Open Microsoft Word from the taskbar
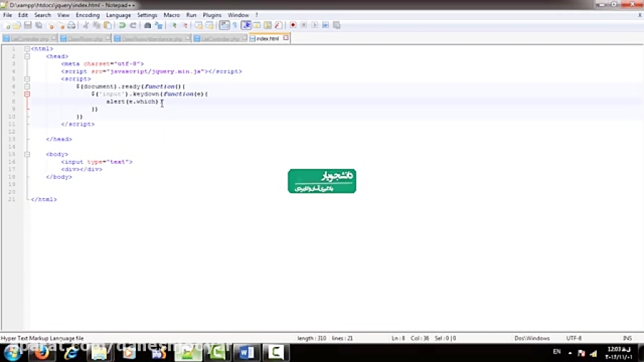Screen dimensions: 644x362 coord(246,353)
